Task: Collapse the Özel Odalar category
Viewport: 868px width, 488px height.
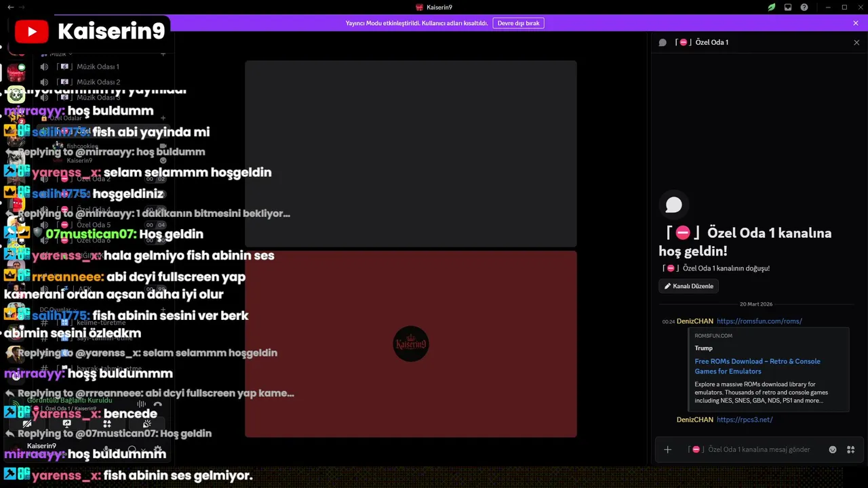Action: tap(65, 118)
